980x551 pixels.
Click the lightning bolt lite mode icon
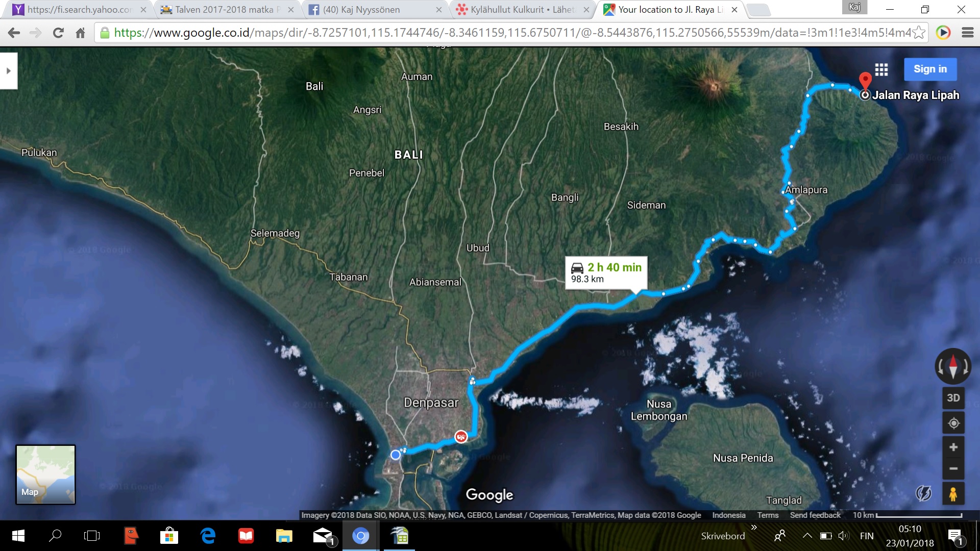[x=923, y=493]
